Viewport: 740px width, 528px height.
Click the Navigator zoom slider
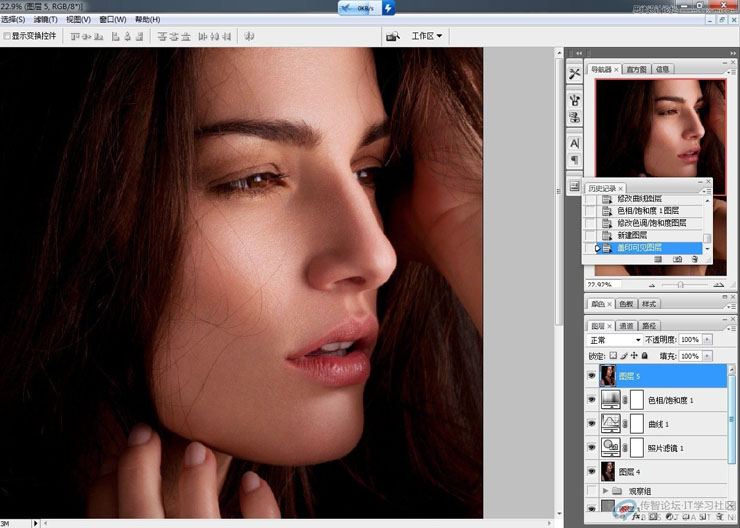tap(680, 284)
